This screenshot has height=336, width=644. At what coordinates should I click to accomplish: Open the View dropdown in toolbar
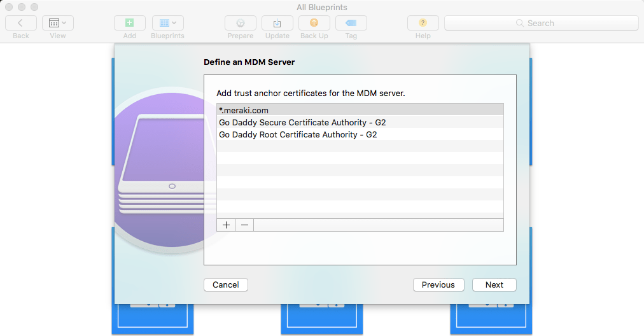[x=58, y=23]
